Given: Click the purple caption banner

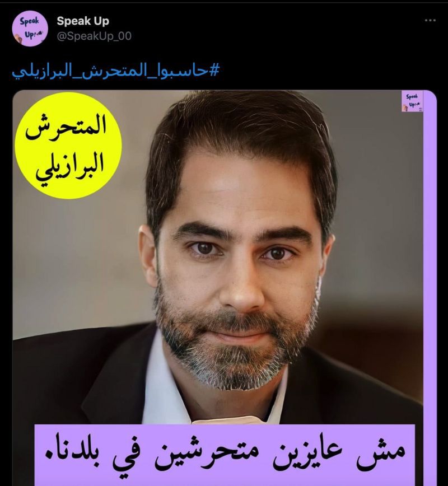Looking at the screenshot, I should [225, 455].
